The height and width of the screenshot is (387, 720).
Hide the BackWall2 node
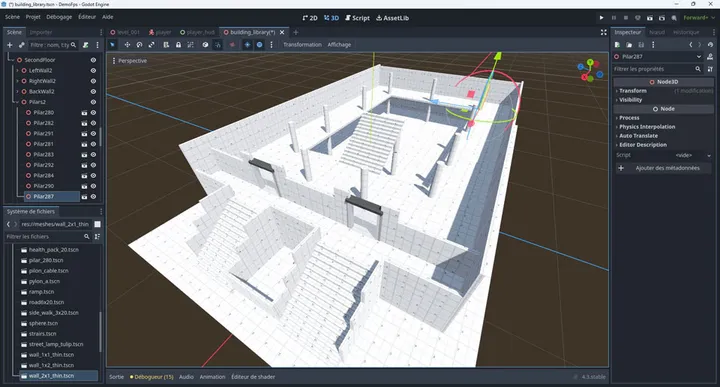pos(93,92)
